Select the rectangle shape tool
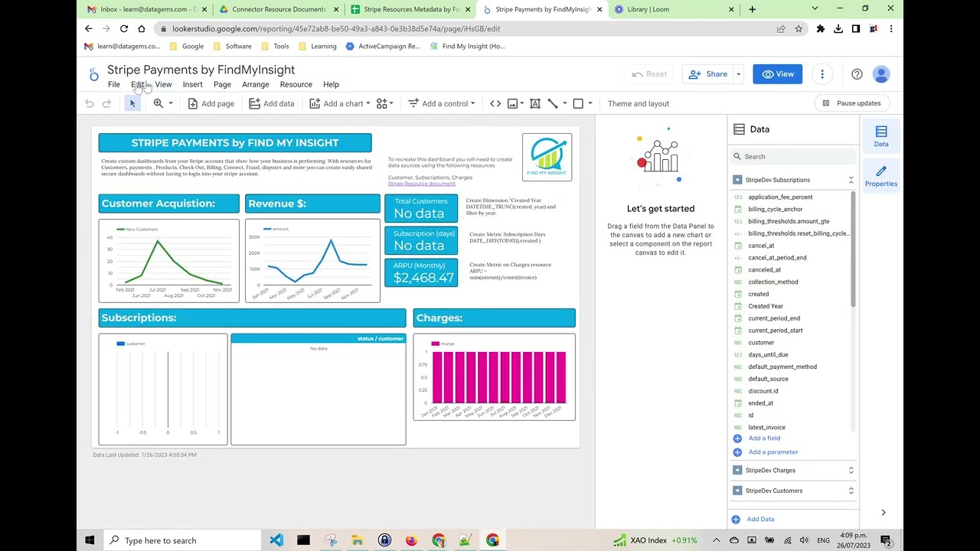 (578, 103)
